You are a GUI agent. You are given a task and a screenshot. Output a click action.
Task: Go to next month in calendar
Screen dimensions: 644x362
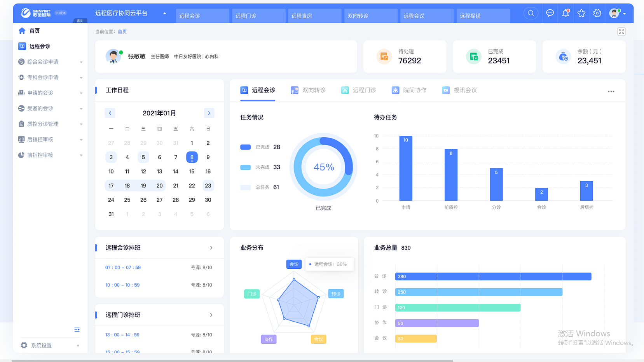point(209,113)
